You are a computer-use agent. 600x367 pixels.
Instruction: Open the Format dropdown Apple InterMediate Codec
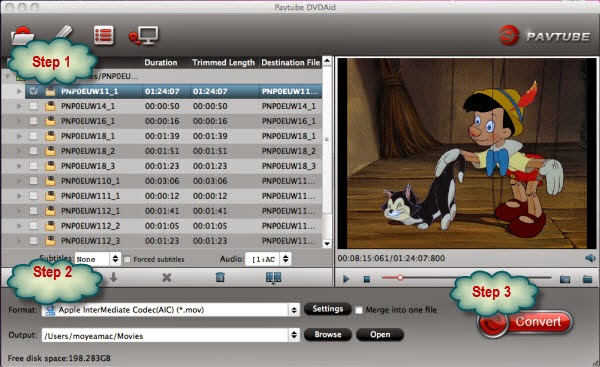(171, 310)
